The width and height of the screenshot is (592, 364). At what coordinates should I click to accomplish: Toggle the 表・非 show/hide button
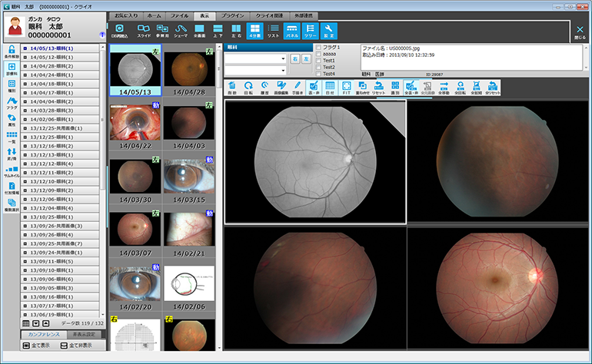pyautogui.click(x=314, y=88)
